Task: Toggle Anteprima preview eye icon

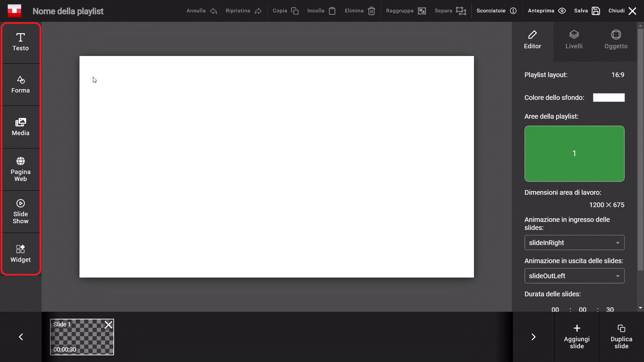Action: [x=562, y=11]
